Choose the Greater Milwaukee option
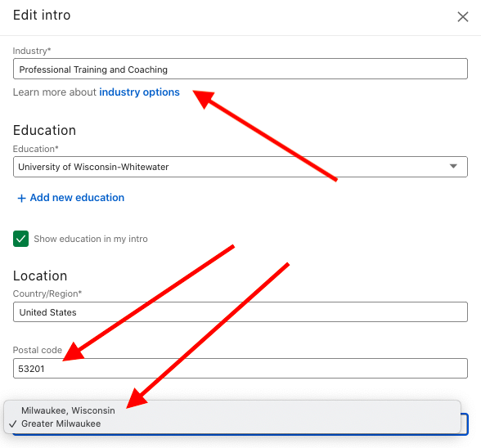The height and width of the screenshot is (448, 481). 61,423
